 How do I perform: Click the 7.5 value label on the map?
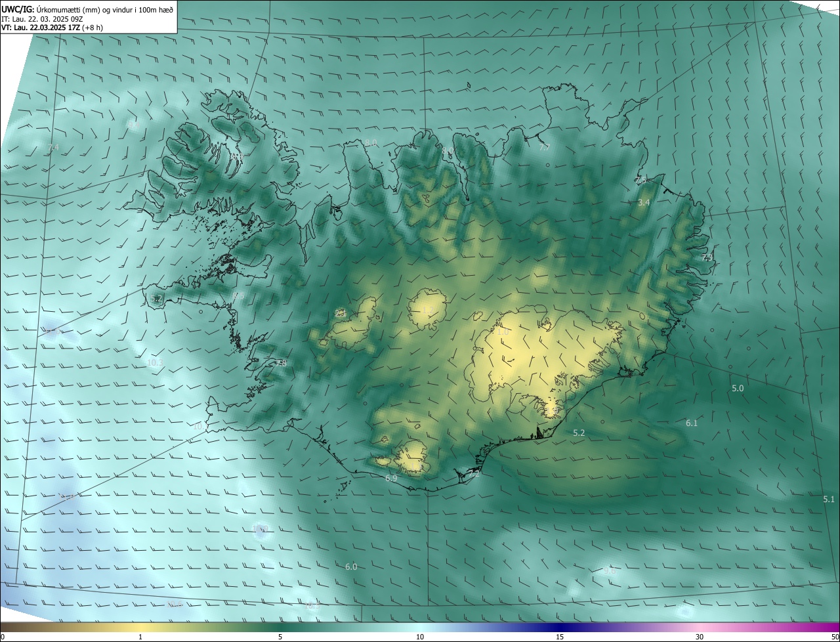(641, 180)
